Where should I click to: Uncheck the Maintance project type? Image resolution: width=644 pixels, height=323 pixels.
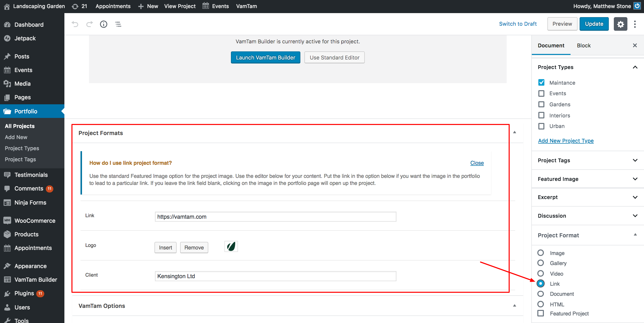[x=541, y=83]
